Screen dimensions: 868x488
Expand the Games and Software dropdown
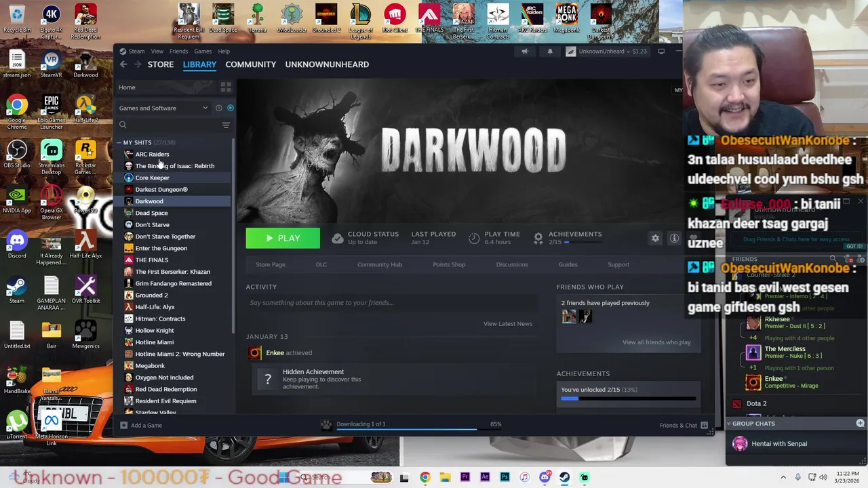click(163, 108)
